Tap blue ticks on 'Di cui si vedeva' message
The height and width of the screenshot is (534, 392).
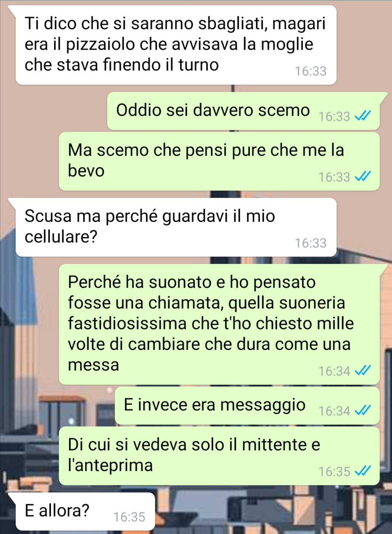pyautogui.click(x=363, y=471)
